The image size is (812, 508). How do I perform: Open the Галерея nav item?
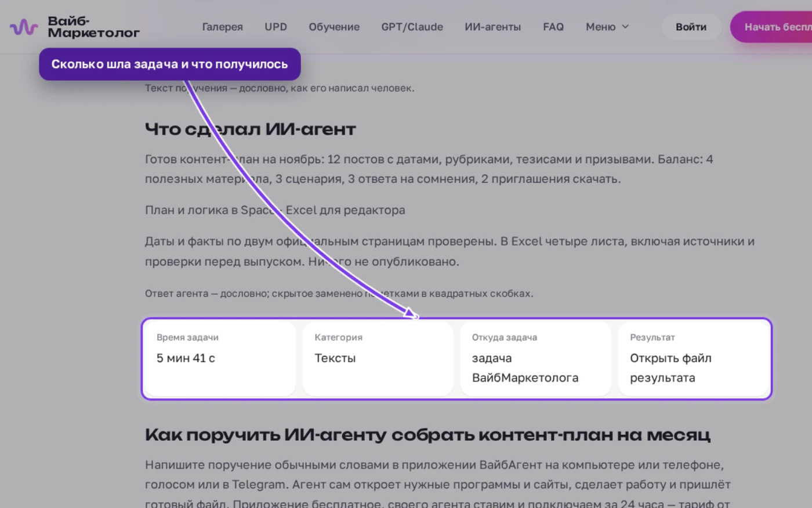(222, 27)
